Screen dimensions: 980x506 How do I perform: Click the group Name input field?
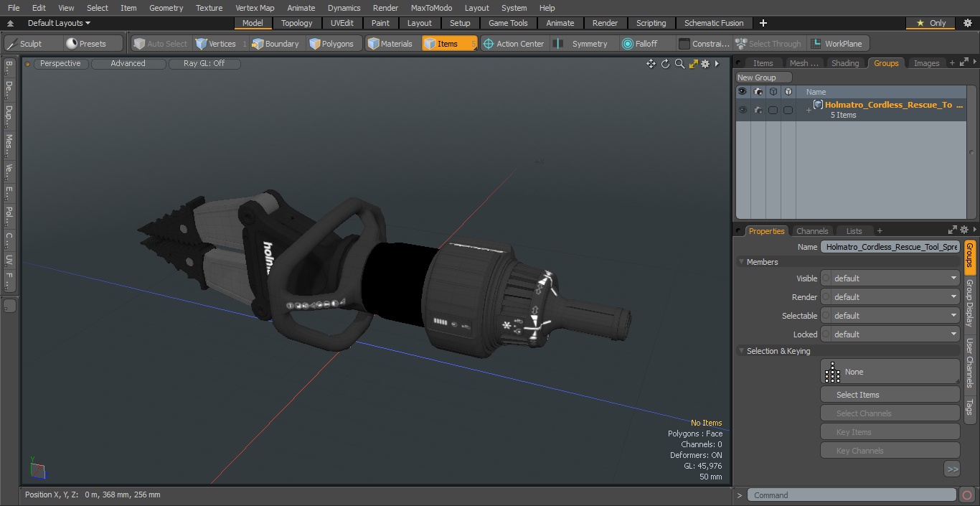click(890, 247)
